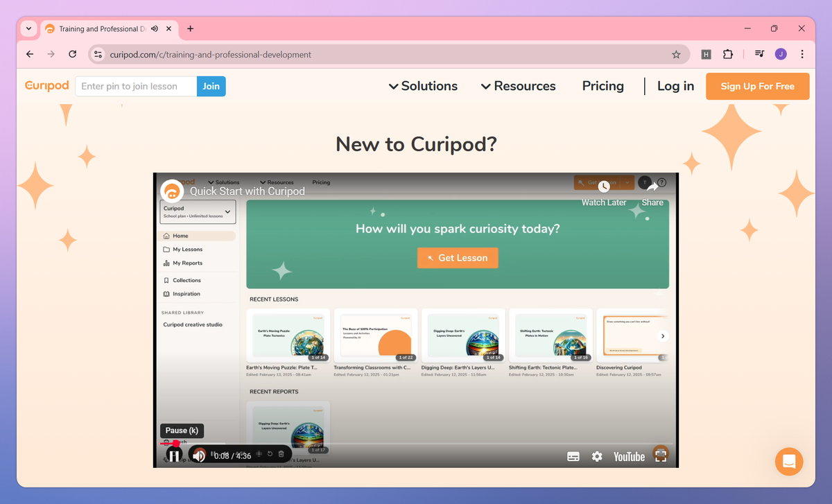Click Home in video sidebar
The width and height of the screenshot is (832, 504).
click(198, 236)
